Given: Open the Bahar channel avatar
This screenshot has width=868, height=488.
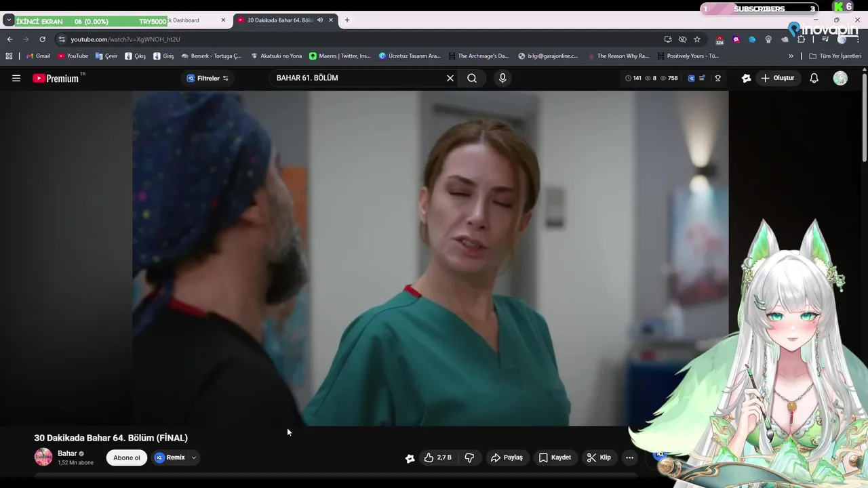Looking at the screenshot, I should pyautogui.click(x=43, y=457).
